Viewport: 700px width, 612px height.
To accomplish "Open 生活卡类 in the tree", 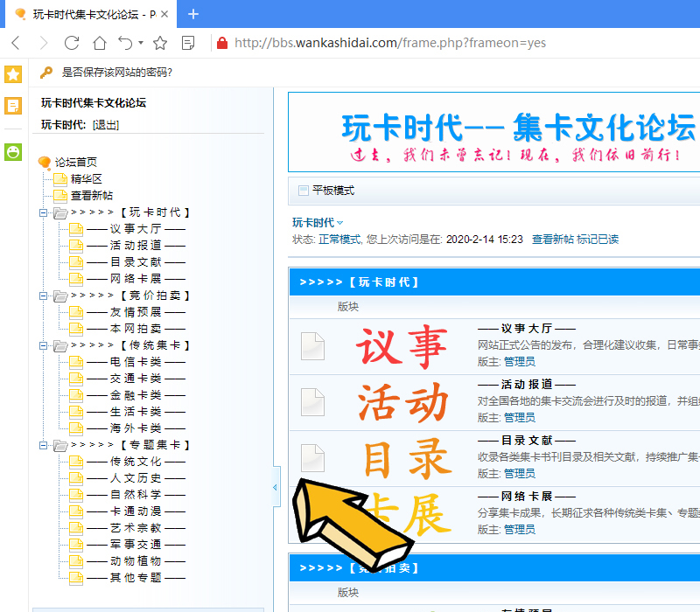I will [136, 412].
